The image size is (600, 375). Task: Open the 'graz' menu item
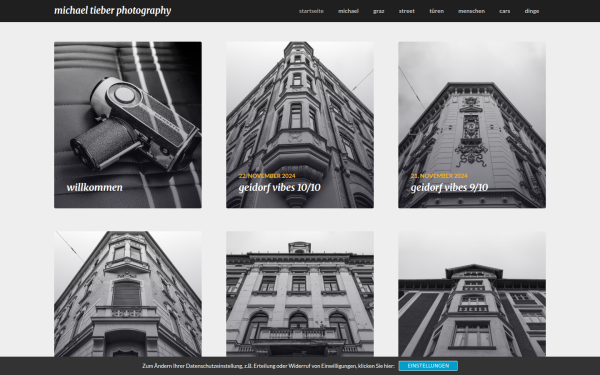click(378, 11)
